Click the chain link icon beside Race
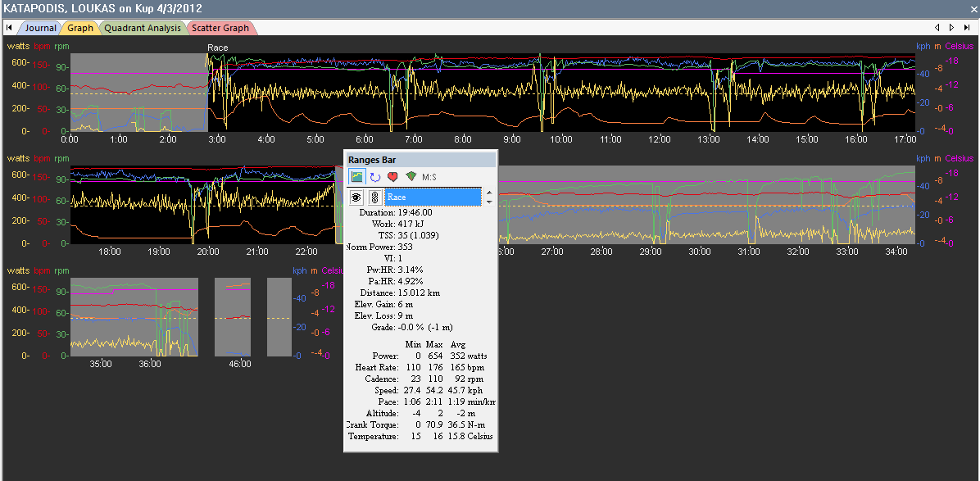Screen dimensions: 980x481 [374, 197]
